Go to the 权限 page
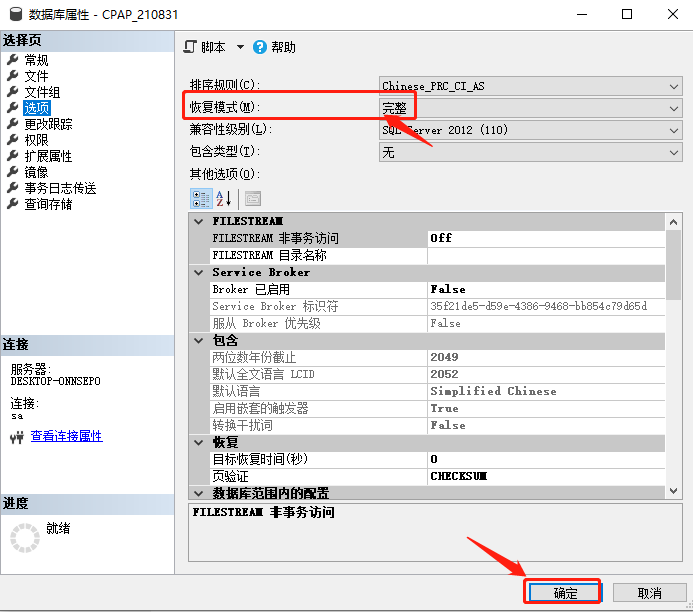Viewport: 693px width, 612px height. pyautogui.click(x=36, y=140)
